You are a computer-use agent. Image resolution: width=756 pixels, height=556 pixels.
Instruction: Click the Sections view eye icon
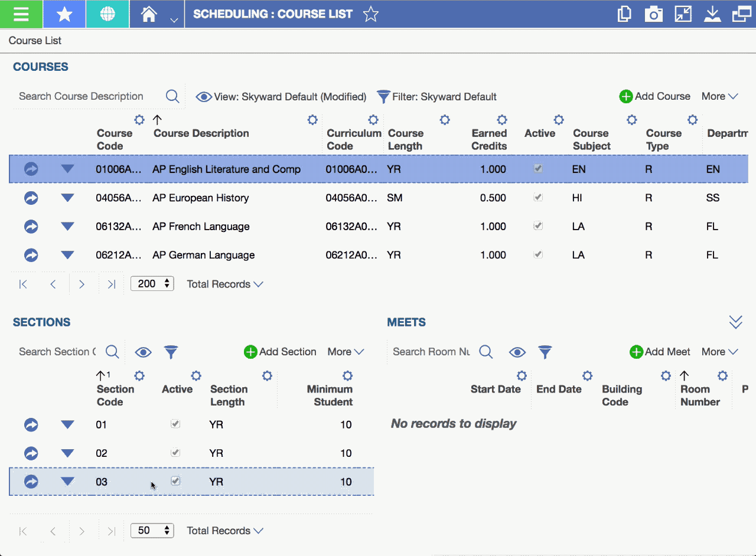(x=143, y=352)
